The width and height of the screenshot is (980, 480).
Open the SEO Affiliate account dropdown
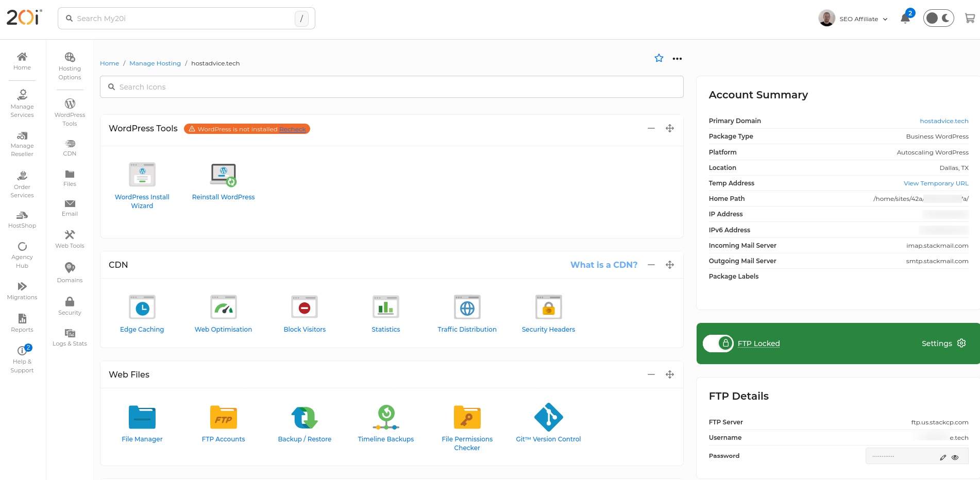pos(853,19)
